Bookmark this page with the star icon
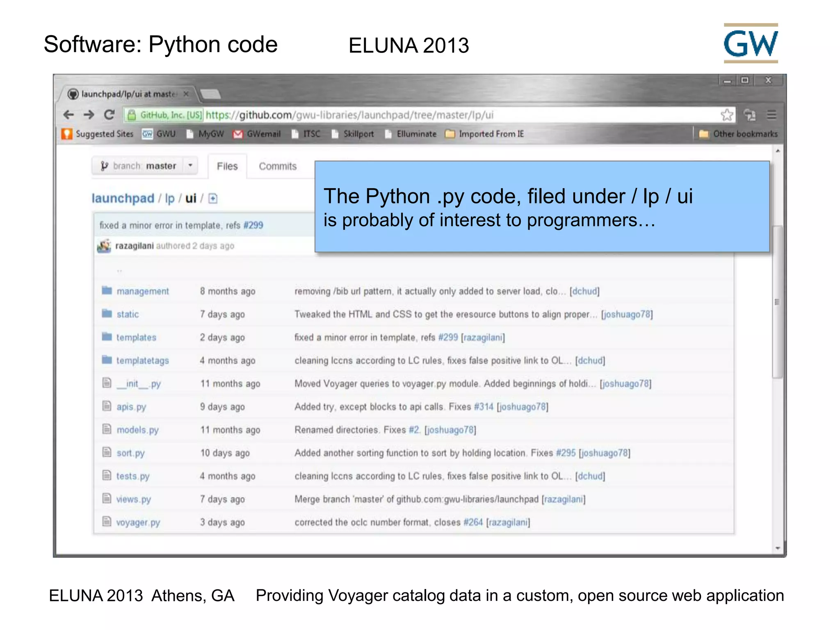 pyautogui.click(x=727, y=115)
